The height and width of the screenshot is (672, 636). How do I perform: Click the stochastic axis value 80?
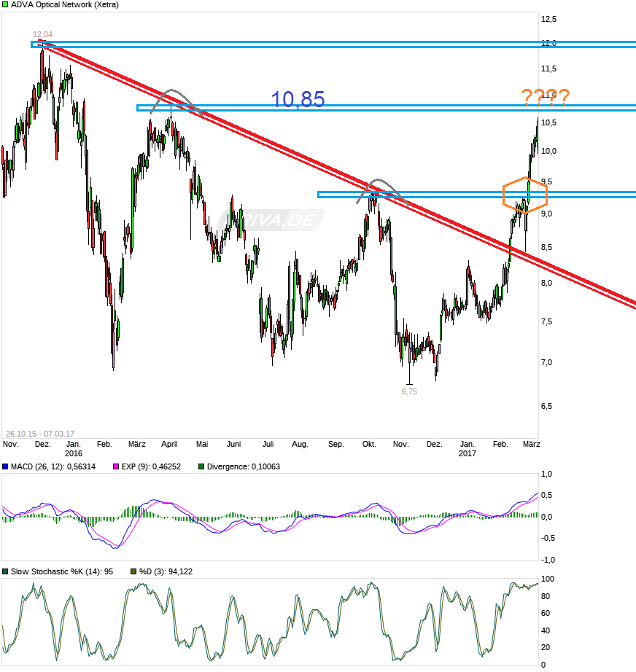click(x=546, y=596)
